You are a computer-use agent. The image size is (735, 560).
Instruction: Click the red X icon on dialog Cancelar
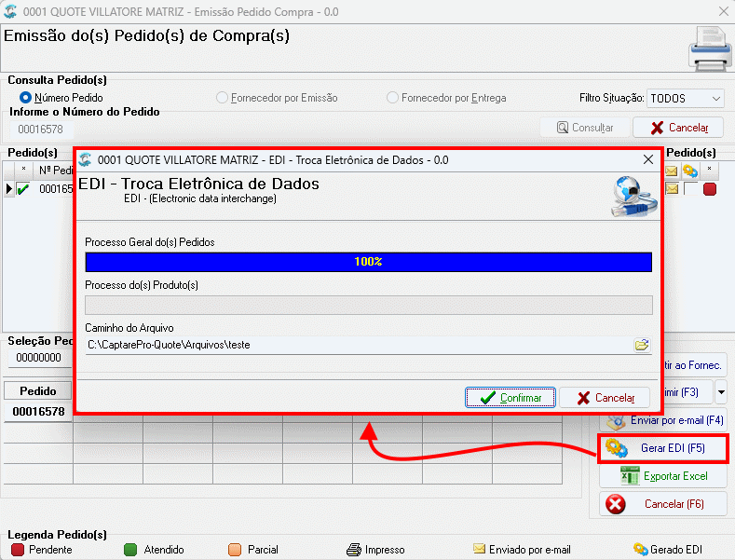point(583,398)
